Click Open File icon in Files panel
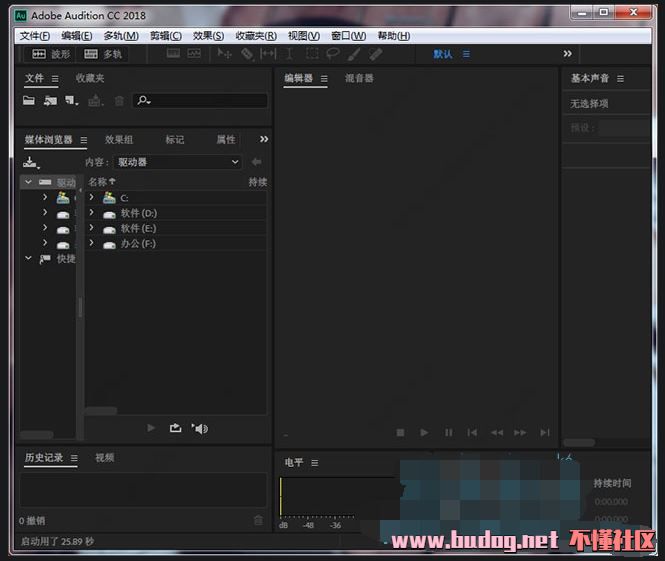 pyautogui.click(x=29, y=100)
